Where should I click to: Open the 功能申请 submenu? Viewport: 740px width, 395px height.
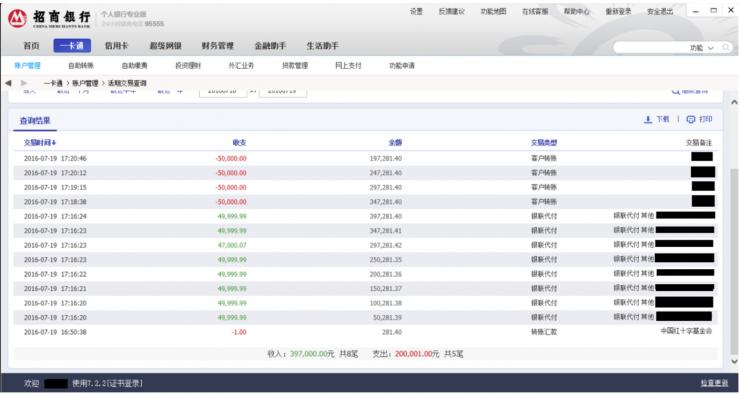(x=402, y=66)
